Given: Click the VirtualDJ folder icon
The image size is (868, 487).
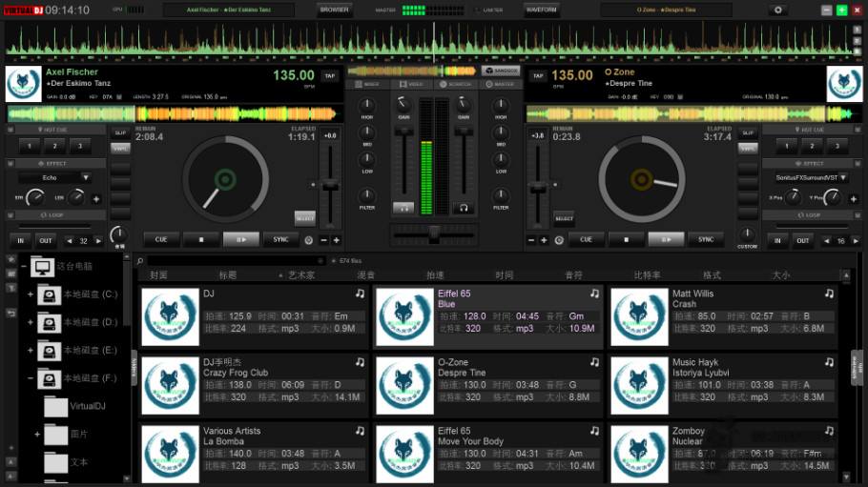Looking at the screenshot, I should 56,407.
